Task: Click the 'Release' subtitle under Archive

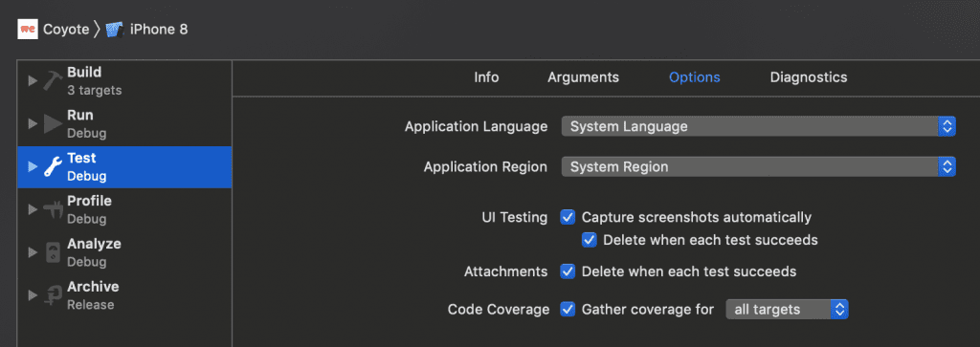Action: [x=91, y=305]
